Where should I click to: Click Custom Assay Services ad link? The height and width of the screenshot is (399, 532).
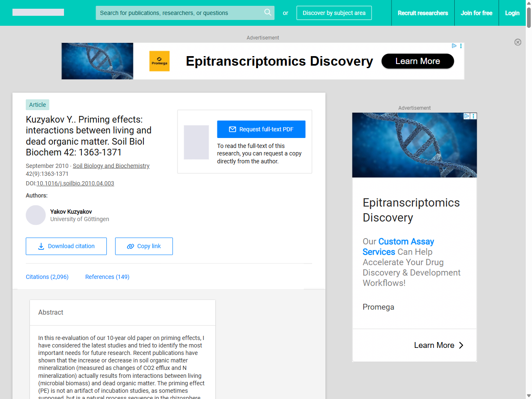[398, 246]
